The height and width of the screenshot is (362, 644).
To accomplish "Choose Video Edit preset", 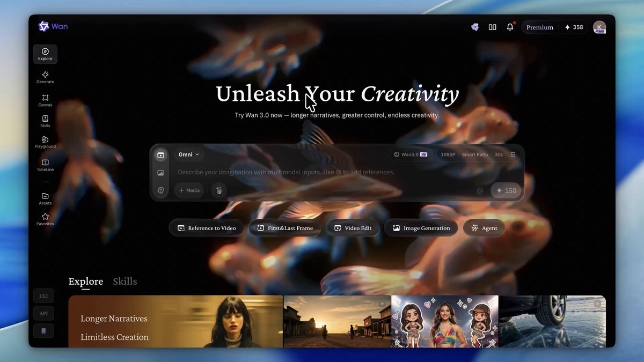I will coord(353,228).
